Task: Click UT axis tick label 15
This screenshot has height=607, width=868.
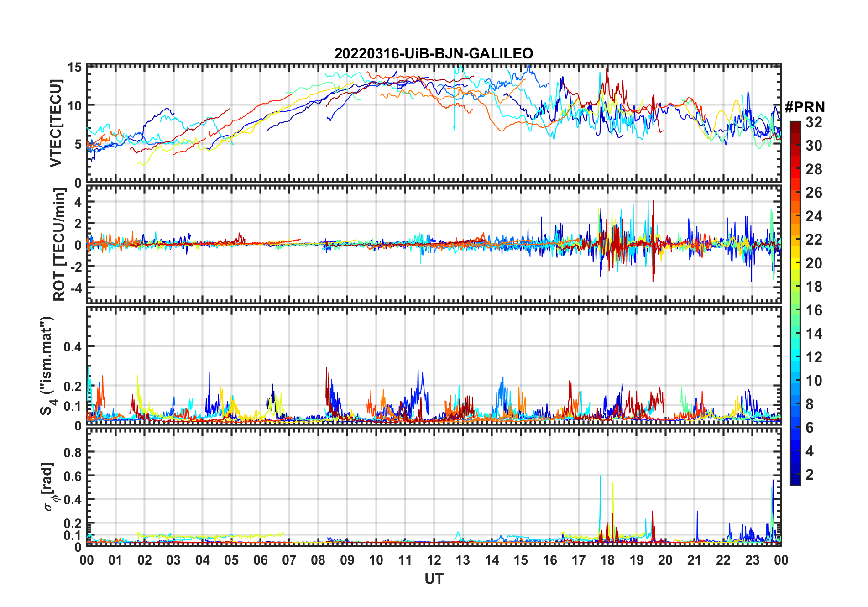Action: pos(521,560)
